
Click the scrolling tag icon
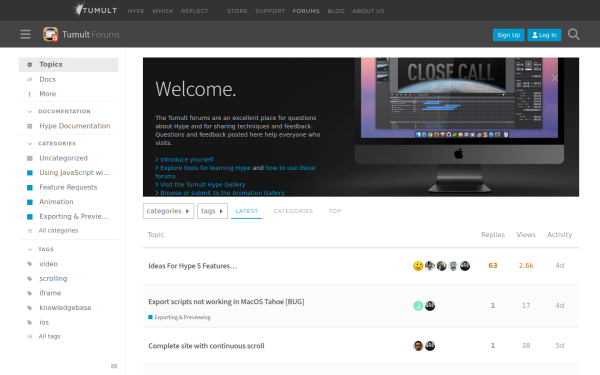click(30, 279)
